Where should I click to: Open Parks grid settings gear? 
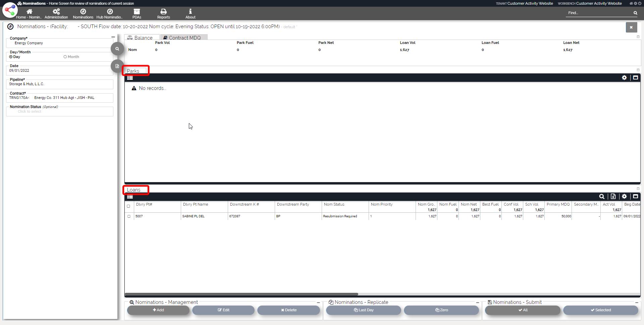pyautogui.click(x=624, y=78)
